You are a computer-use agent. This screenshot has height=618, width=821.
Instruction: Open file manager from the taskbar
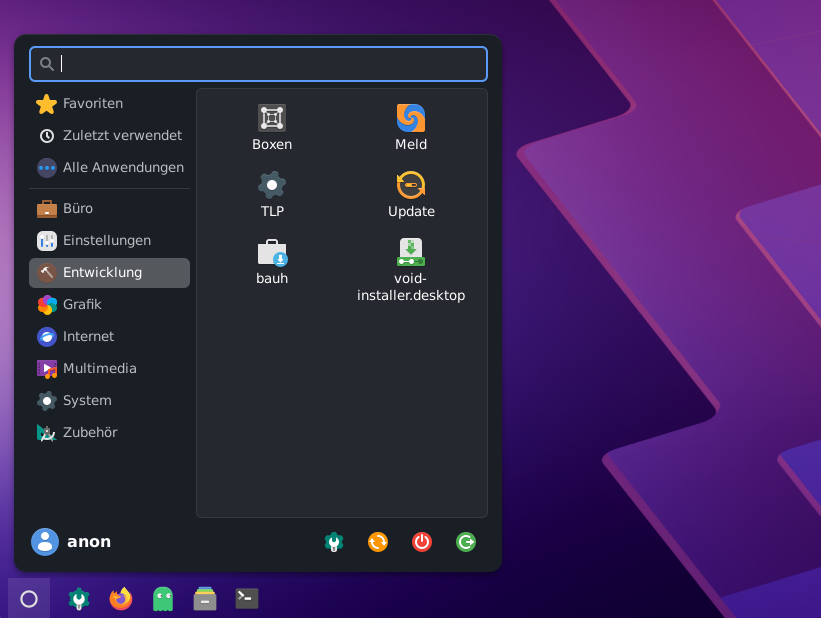tap(205, 598)
